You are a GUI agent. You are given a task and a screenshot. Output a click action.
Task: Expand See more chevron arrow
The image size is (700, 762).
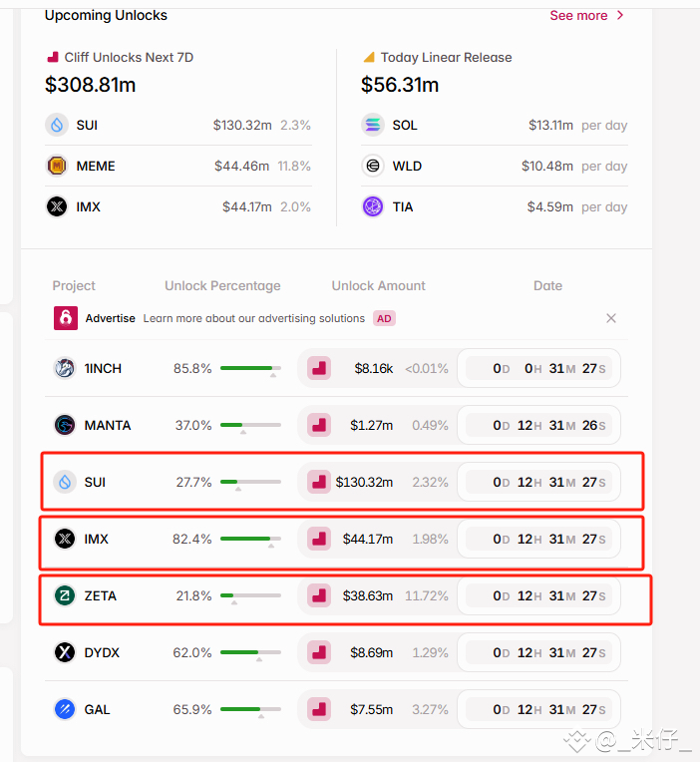pyautogui.click(x=620, y=16)
